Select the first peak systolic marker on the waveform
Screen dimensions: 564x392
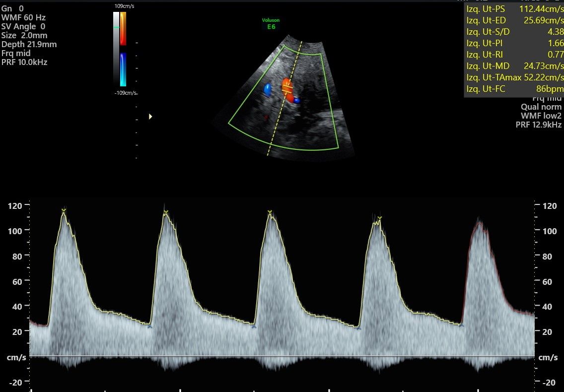[x=64, y=210]
